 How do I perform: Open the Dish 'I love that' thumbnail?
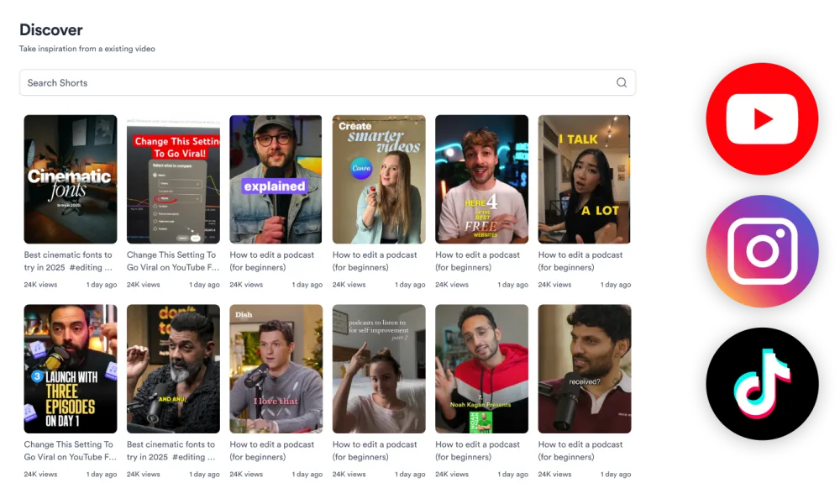click(276, 369)
